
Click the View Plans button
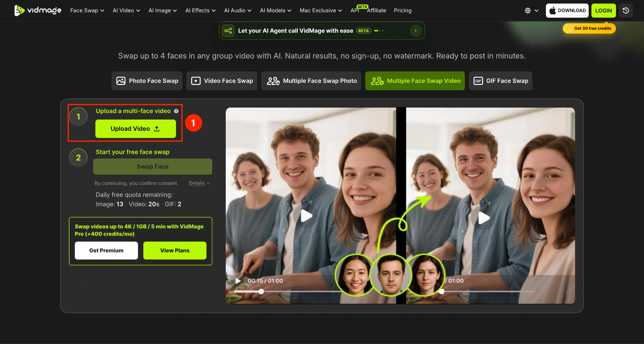coord(175,250)
